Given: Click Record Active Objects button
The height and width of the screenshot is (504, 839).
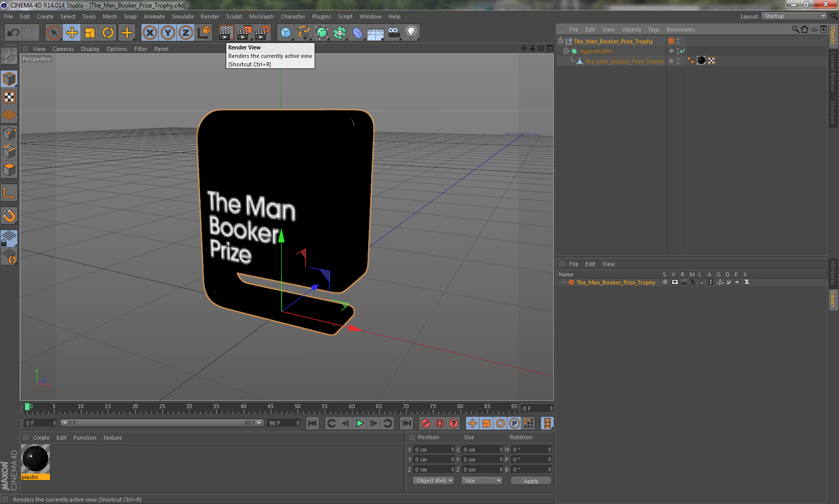Looking at the screenshot, I should click(x=425, y=423).
